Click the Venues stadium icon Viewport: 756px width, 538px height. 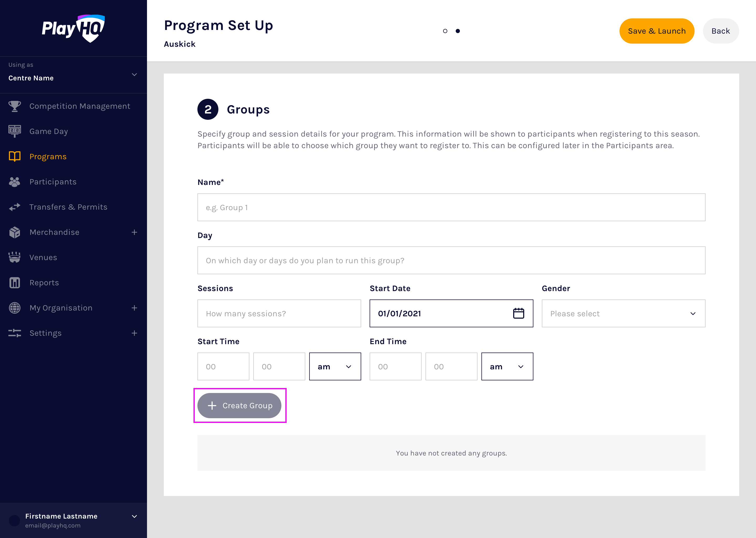(x=14, y=257)
